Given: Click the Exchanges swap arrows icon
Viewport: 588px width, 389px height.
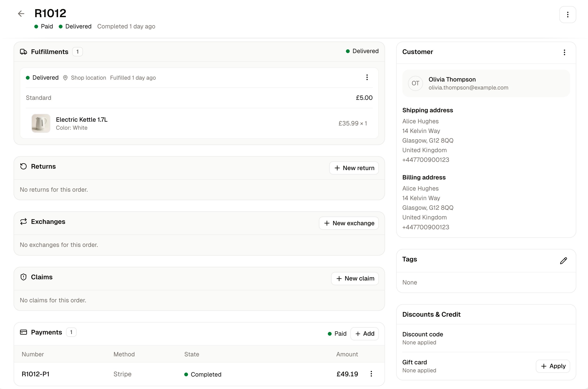Looking at the screenshot, I should coord(23,222).
